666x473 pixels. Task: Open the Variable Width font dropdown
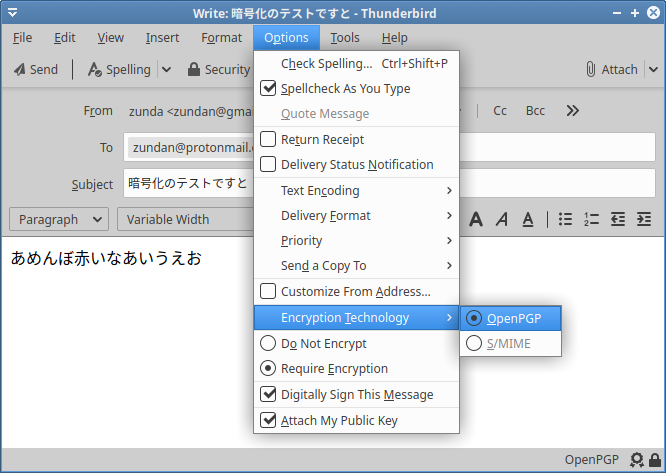(185, 219)
